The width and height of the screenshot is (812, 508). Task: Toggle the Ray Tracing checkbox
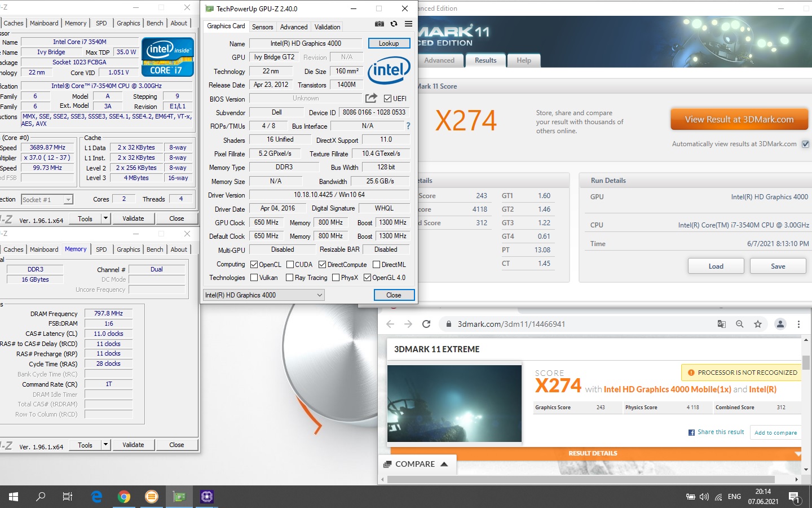coord(289,277)
